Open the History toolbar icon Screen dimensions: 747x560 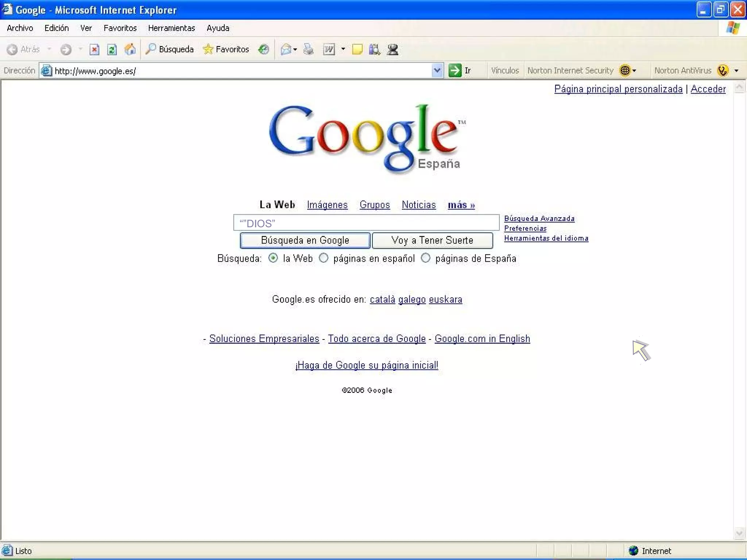(x=263, y=49)
